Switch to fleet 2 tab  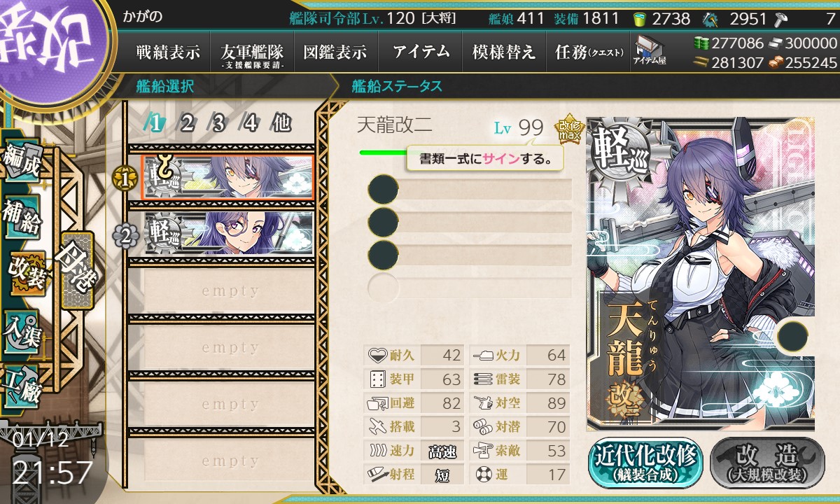click(x=187, y=123)
